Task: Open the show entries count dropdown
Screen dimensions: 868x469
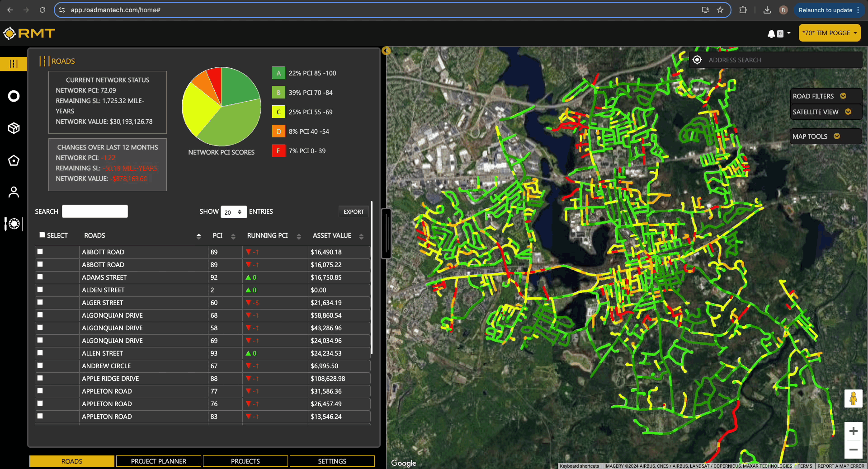Action: pyautogui.click(x=233, y=212)
